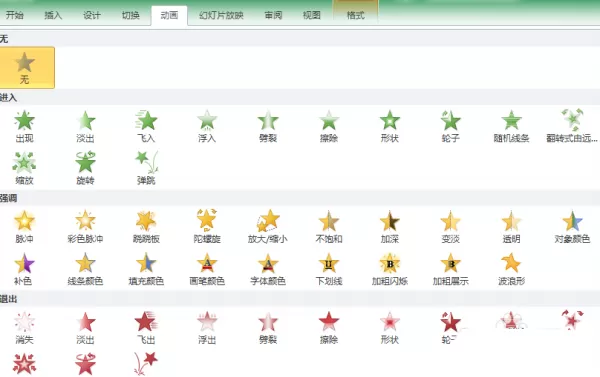The height and width of the screenshot is (377, 600).
Task: Choose the green 轮子 entrance animation
Action: pos(450,126)
